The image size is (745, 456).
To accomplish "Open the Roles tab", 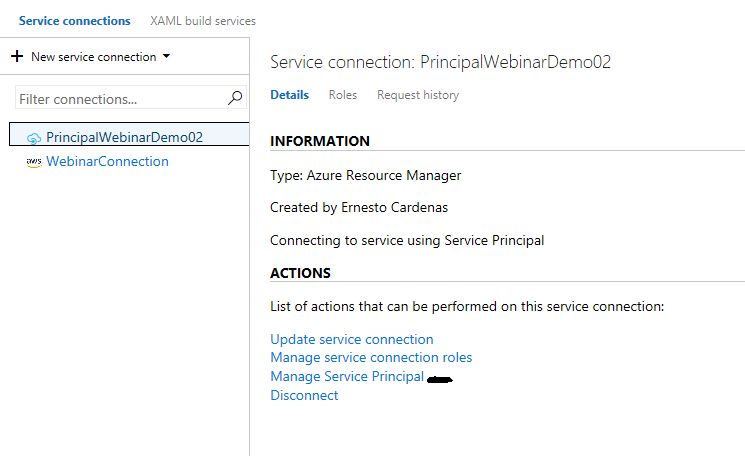I will click(x=343, y=95).
